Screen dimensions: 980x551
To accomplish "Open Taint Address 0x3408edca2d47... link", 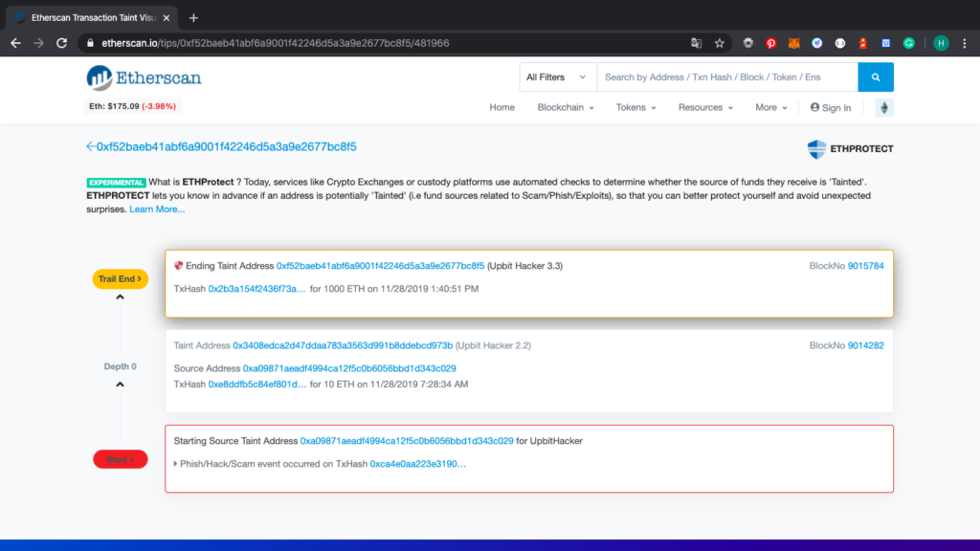I will pos(343,345).
